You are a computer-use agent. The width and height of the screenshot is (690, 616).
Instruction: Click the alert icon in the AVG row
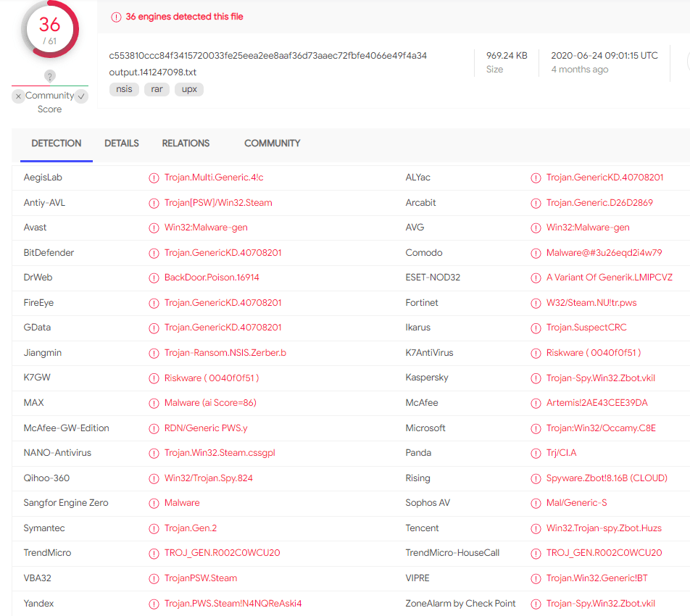(536, 228)
